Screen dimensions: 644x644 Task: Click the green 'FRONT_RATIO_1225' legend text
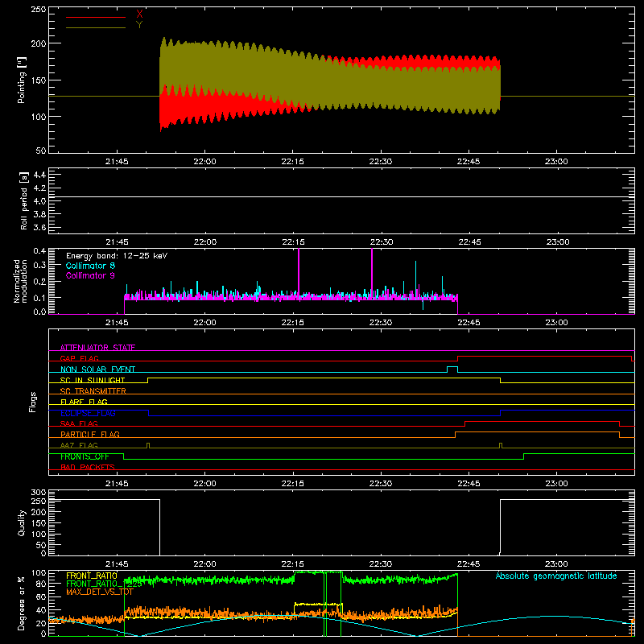click(104, 584)
